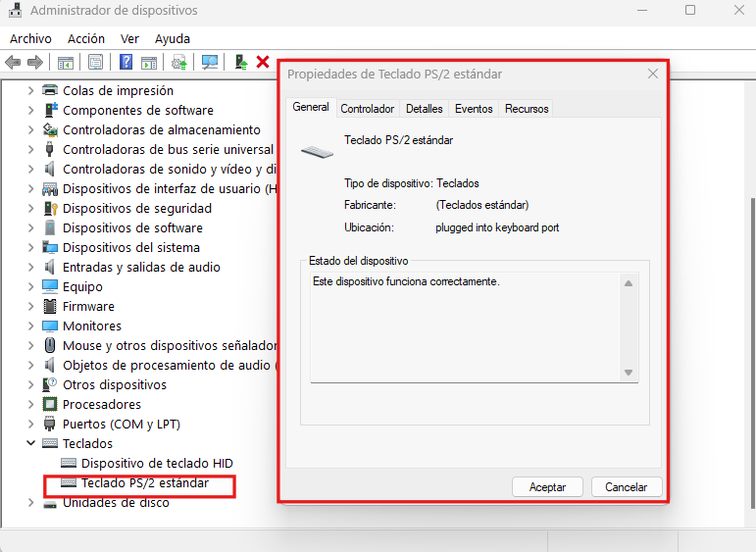
Task: Select Dispositivos del sistema tree item
Action: 131,247
